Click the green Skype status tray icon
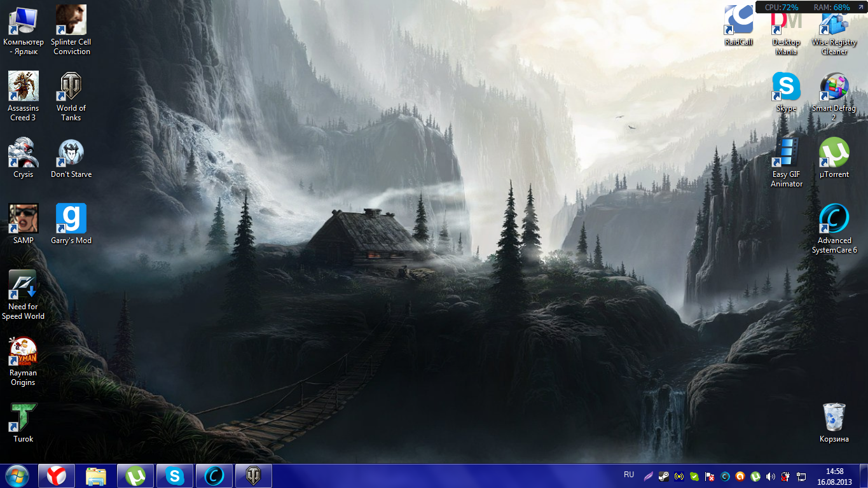Screen dimensions: 868x488 pyautogui.click(x=694, y=476)
